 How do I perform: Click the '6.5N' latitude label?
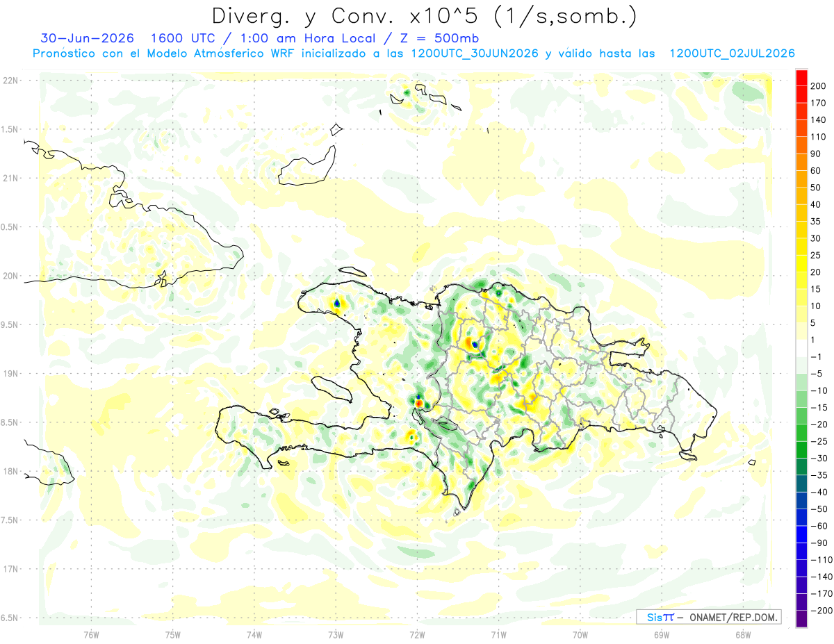click(10, 618)
